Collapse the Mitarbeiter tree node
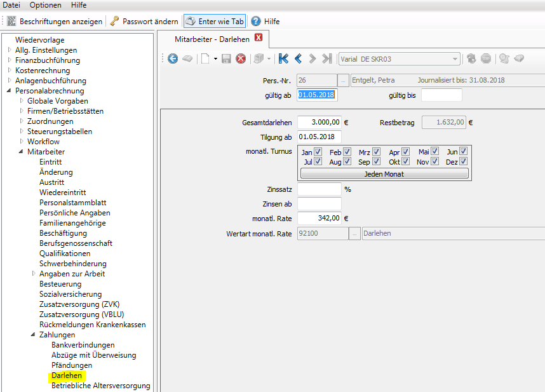This screenshot has height=392, width=545. [21, 151]
